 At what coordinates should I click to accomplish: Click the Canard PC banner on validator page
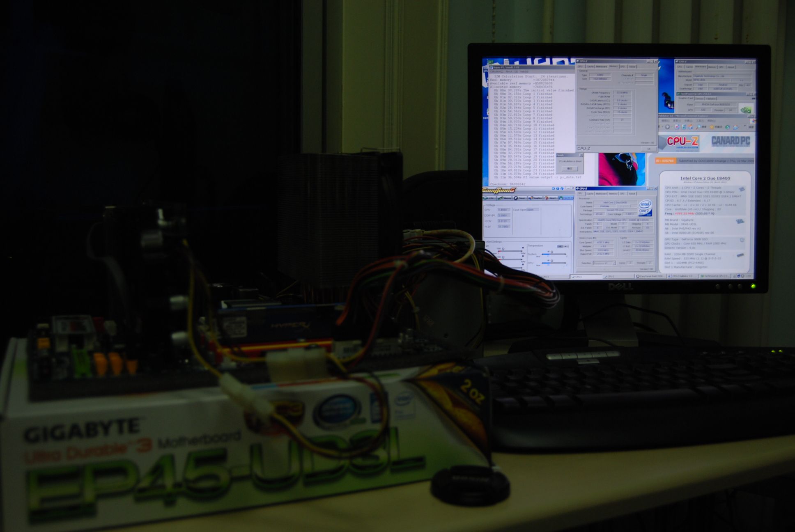tap(731, 141)
